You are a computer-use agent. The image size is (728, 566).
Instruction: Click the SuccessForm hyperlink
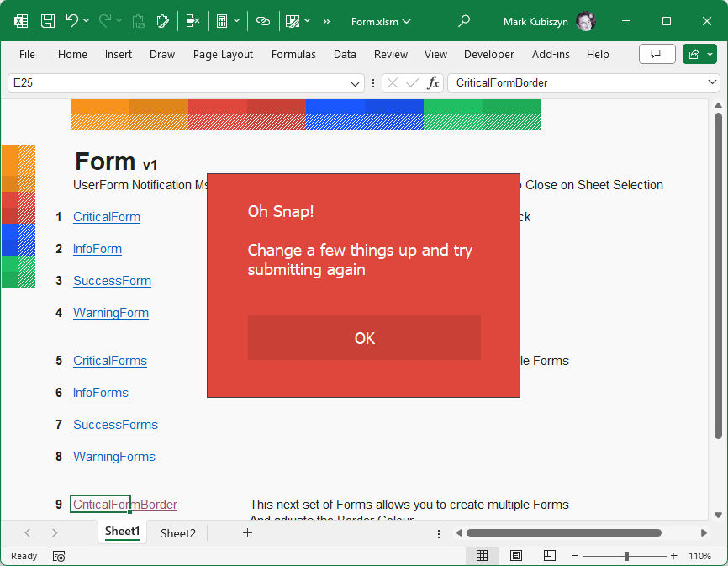112,281
